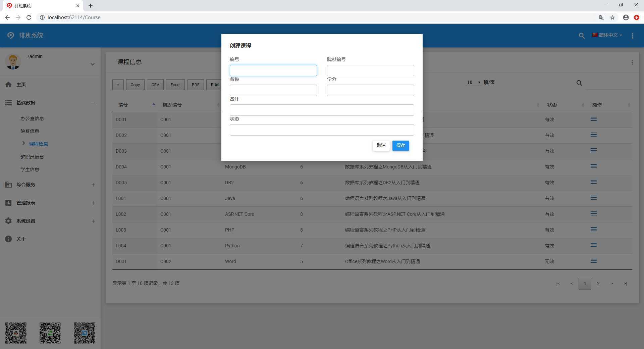
Task: Open a new browser tab
Action: (x=91, y=6)
